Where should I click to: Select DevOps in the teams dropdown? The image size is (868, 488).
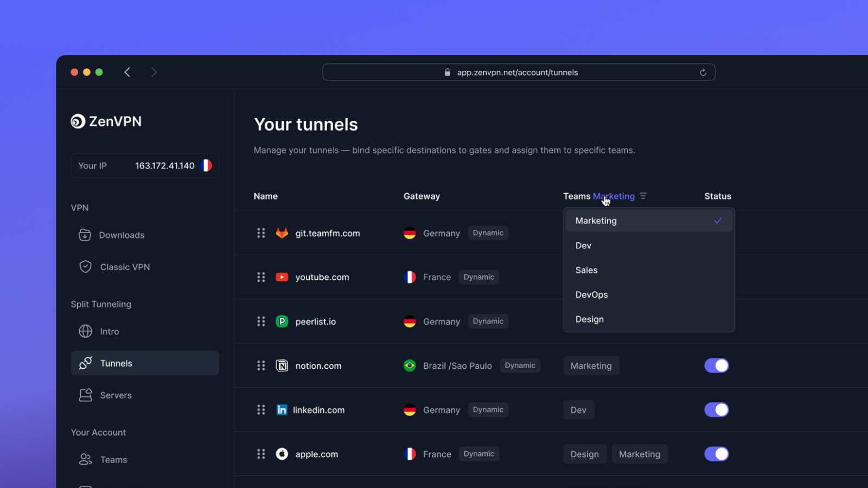[649, 294]
